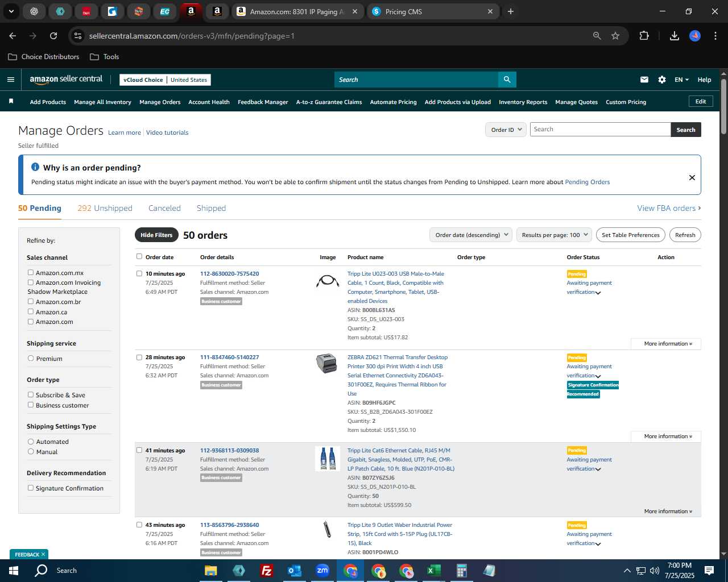Image resolution: width=728 pixels, height=582 pixels.
Task: Click the bookmark icon in navigation bar
Action: point(11,101)
